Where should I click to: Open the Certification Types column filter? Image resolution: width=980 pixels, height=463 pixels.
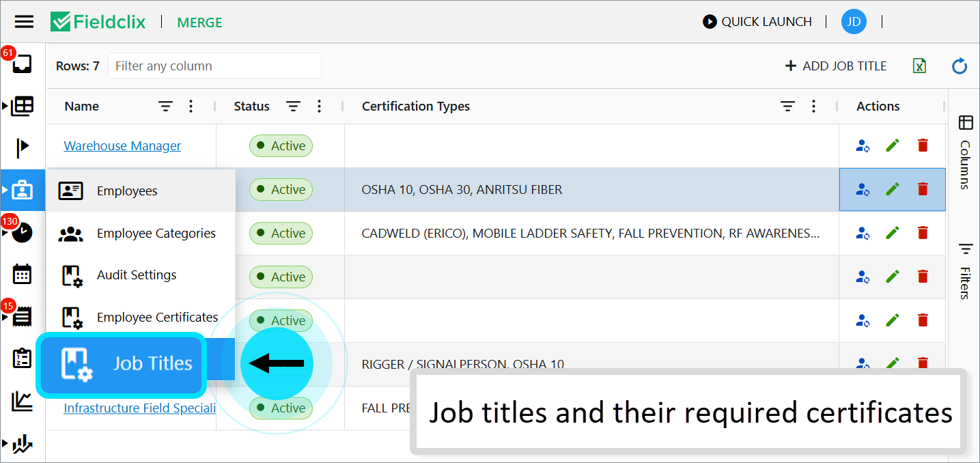[x=788, y=107]
